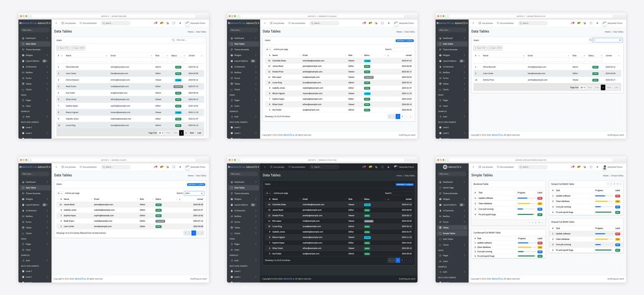
Task: Expand the Forms menu in the top-right window sidebar
Action: tap(465, 78)
